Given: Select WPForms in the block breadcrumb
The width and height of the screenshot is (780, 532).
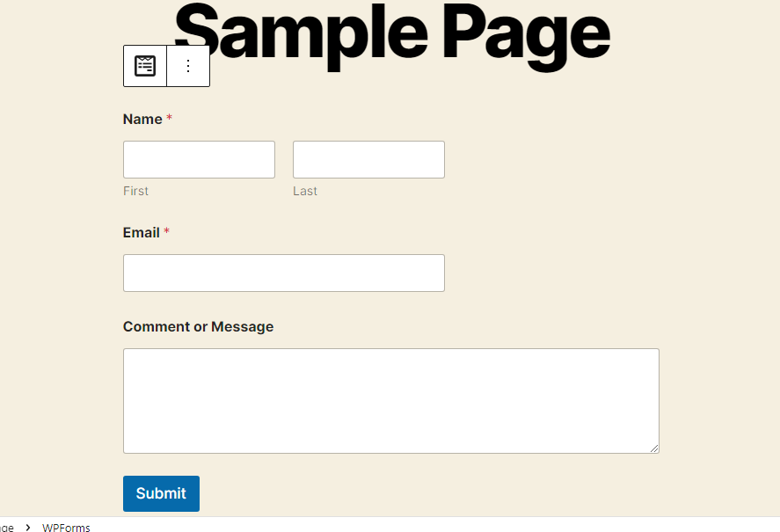Looking at the screenshot, I should [x=66, y=528].
